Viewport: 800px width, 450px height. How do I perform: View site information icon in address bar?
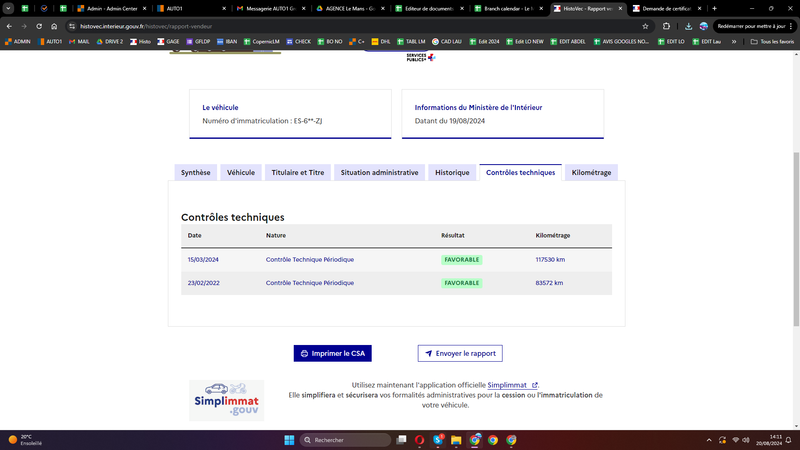tap(72, 26)
